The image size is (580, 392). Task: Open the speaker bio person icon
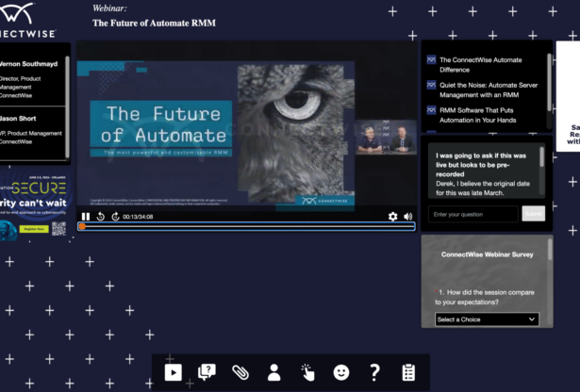point(274,372)
